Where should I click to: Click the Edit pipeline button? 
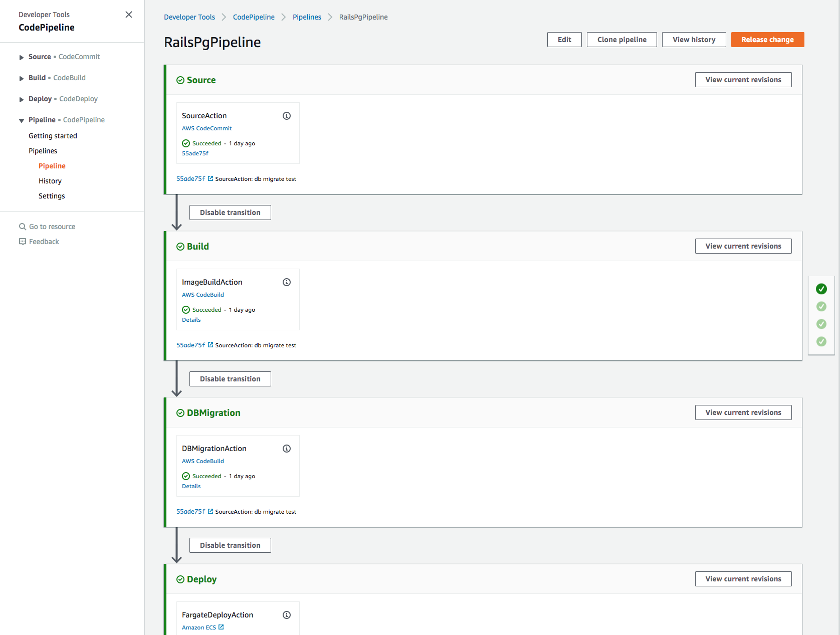(x=564, y=40)
